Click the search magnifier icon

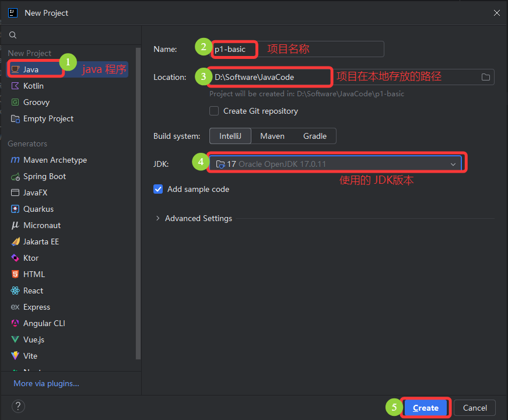tap(13, 35)
